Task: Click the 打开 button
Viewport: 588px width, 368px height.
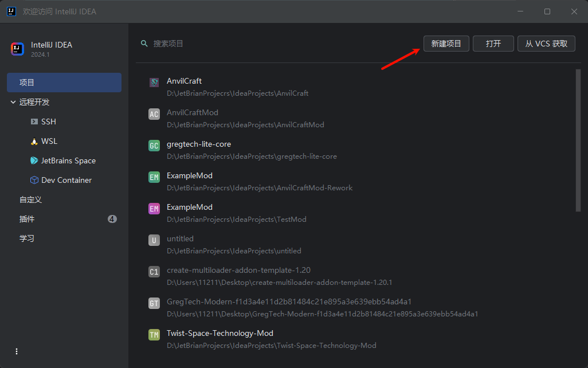Action: pyautogui.click(x=493, y=44)
